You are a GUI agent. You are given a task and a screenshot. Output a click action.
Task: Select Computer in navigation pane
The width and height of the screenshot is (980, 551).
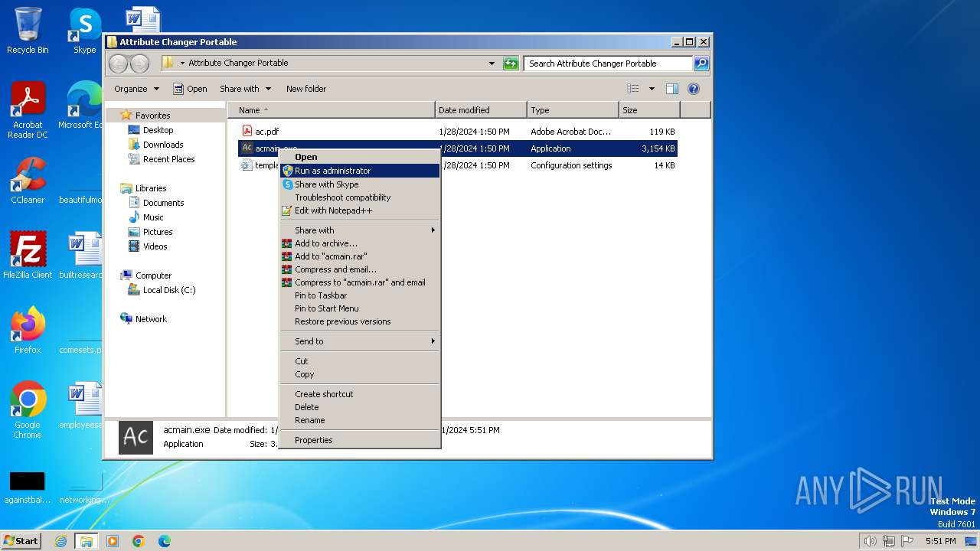[153, 275]
